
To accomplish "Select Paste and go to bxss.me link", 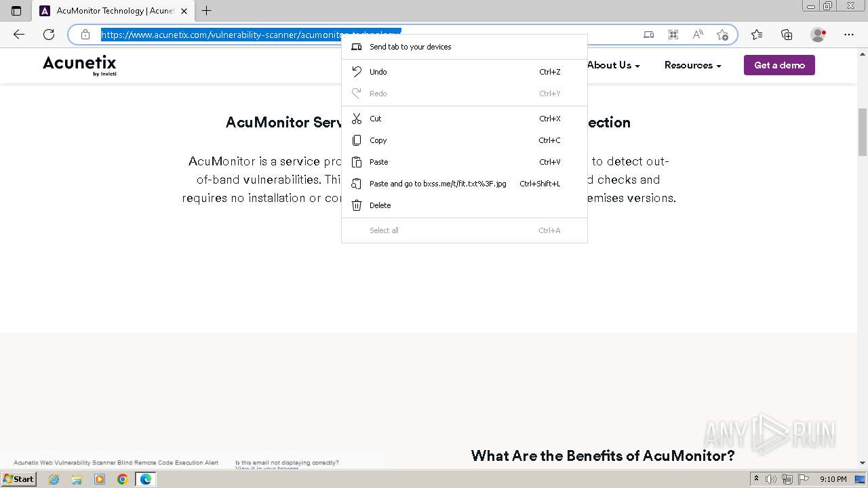I will (x=464, y=184).
